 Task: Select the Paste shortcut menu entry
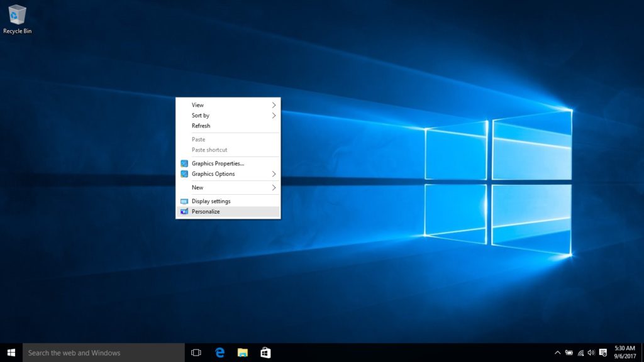[x=228, y=150]
